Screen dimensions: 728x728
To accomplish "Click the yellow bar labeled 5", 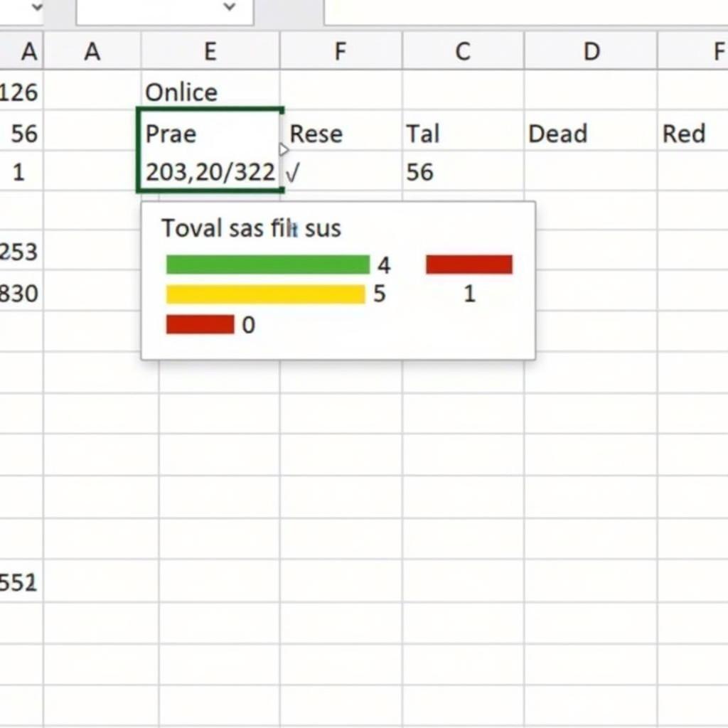I will (265, 294).
